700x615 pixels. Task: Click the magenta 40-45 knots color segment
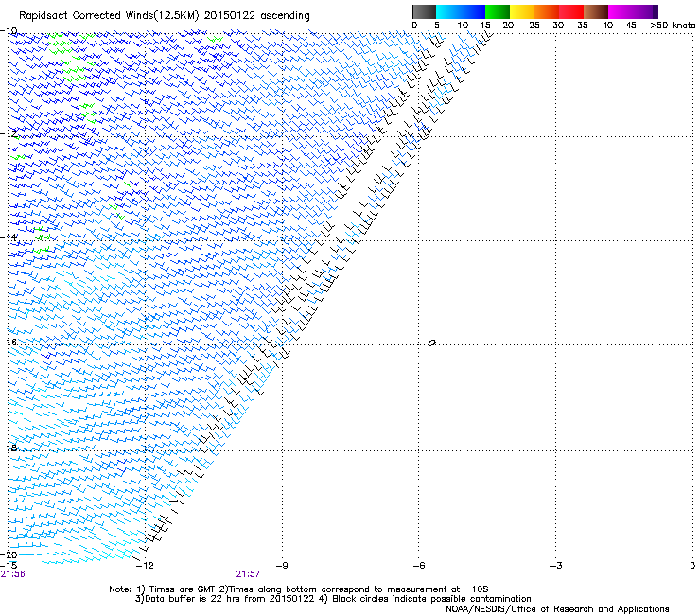pyautogui.click(x=621, y=11)
